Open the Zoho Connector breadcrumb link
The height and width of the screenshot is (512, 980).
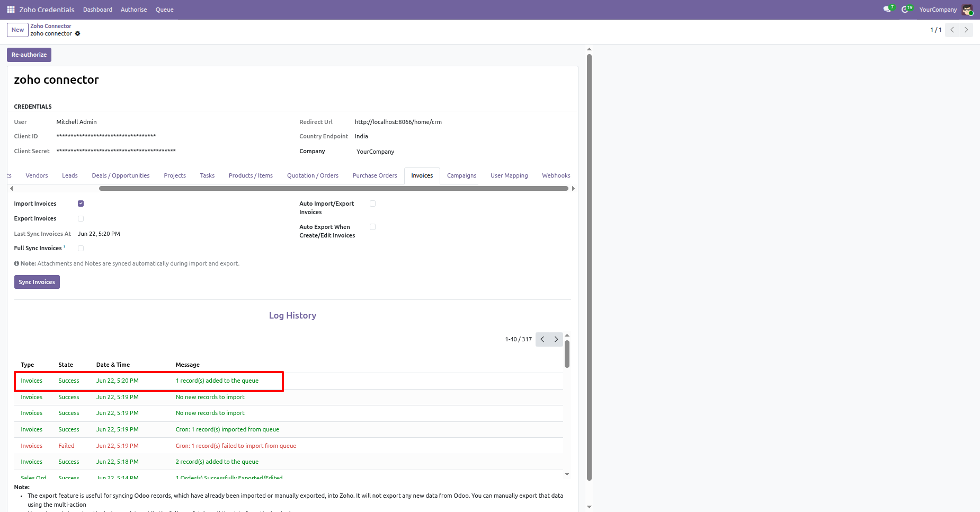coord(51,26)
